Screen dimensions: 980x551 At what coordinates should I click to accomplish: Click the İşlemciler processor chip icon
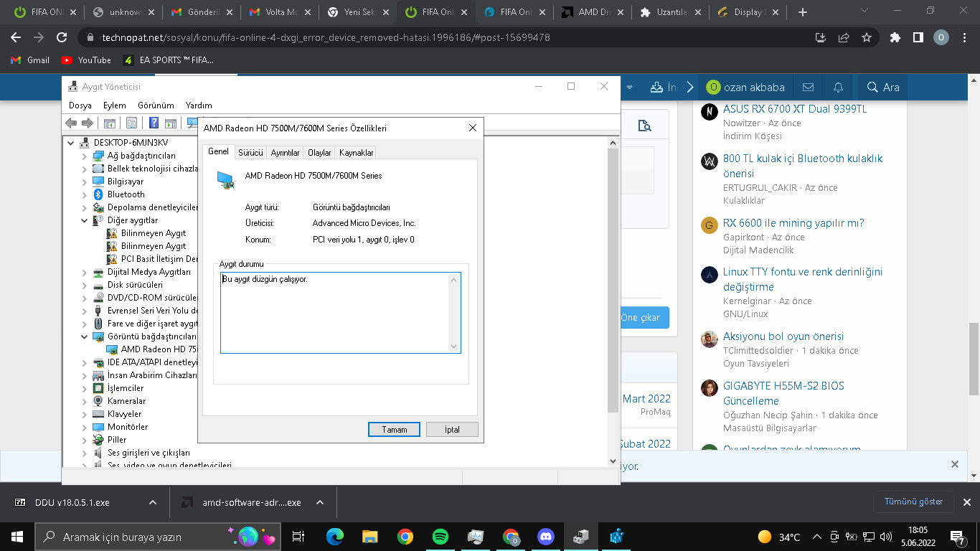pyautogui.click(x=98, y=388)
